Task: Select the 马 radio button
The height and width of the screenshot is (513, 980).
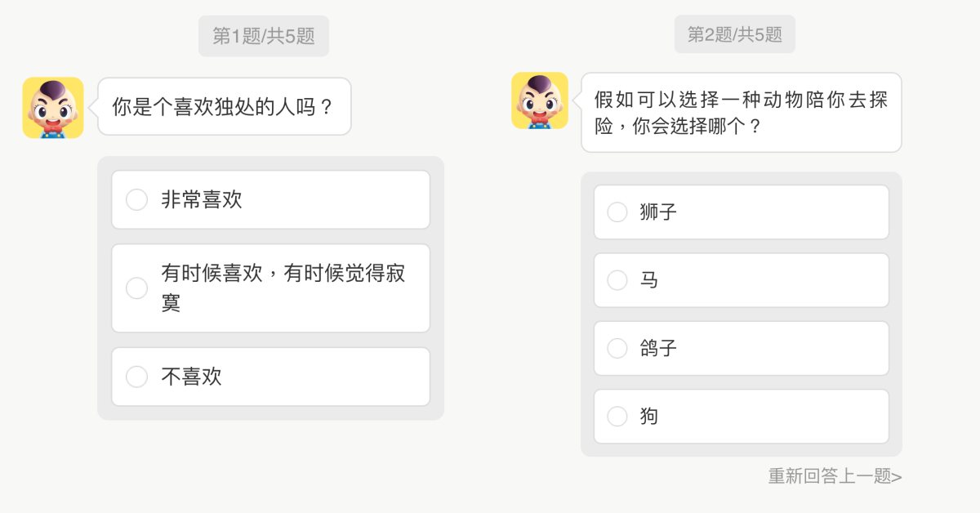Action: click(x=617, y=280)
